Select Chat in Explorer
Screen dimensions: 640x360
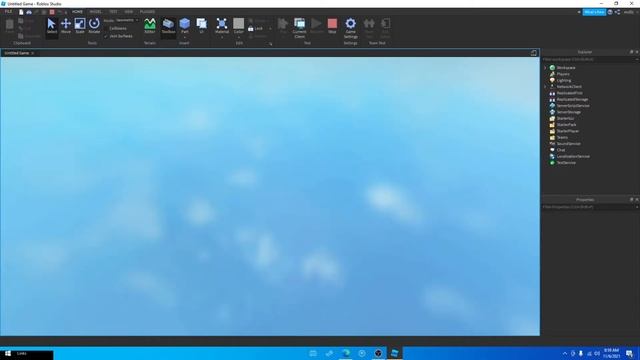[x=560, y=150]
